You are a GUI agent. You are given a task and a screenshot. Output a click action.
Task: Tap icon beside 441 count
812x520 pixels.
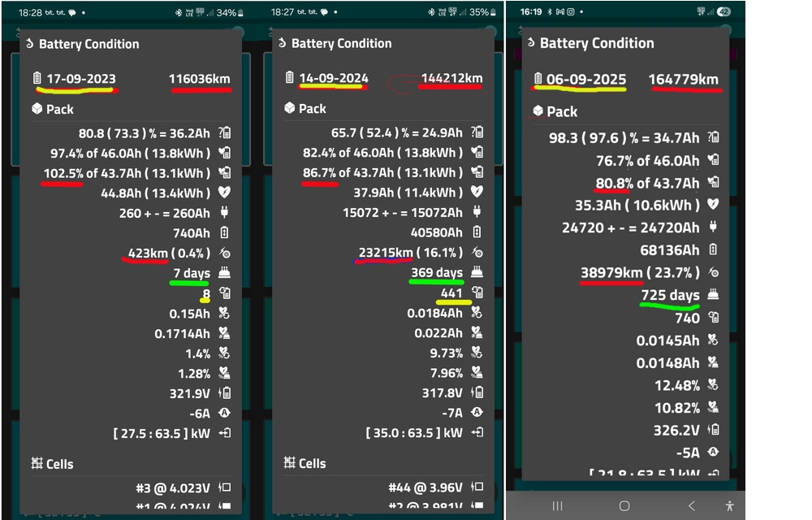[x=477, y=292]
